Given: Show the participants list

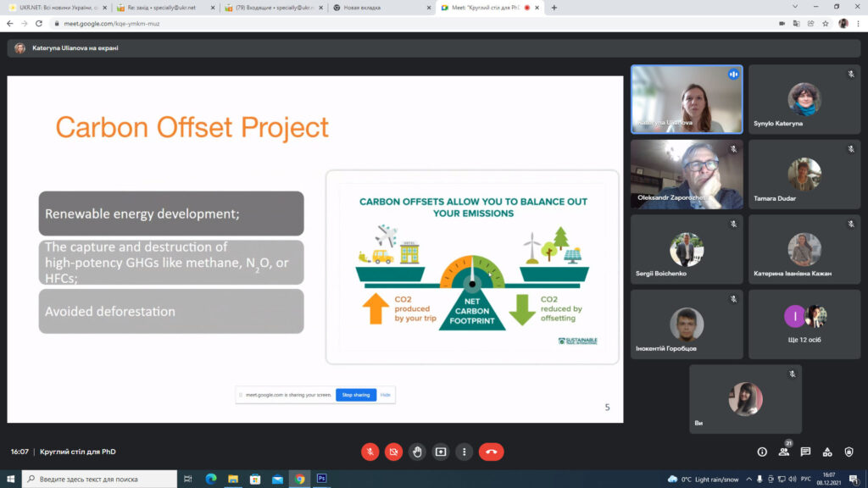Looking at the screenshot, I should click(x=784, y=452).
